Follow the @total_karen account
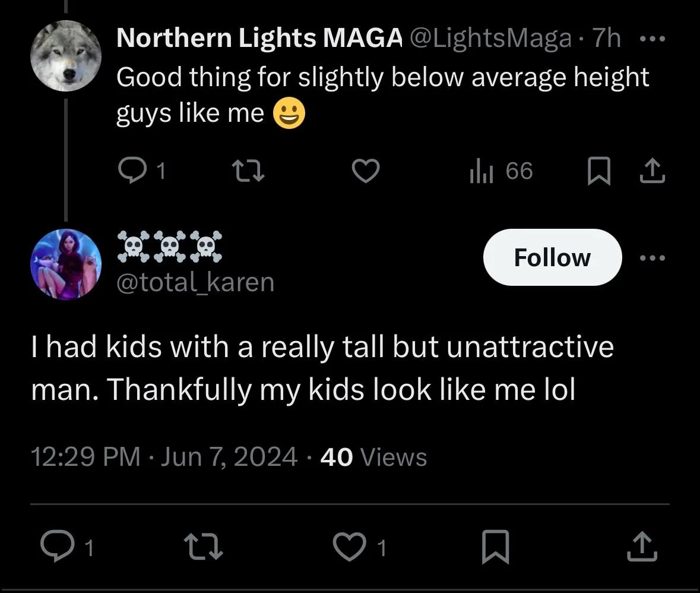The width and height of the screenshot is (700, 593). pos(552,257)
